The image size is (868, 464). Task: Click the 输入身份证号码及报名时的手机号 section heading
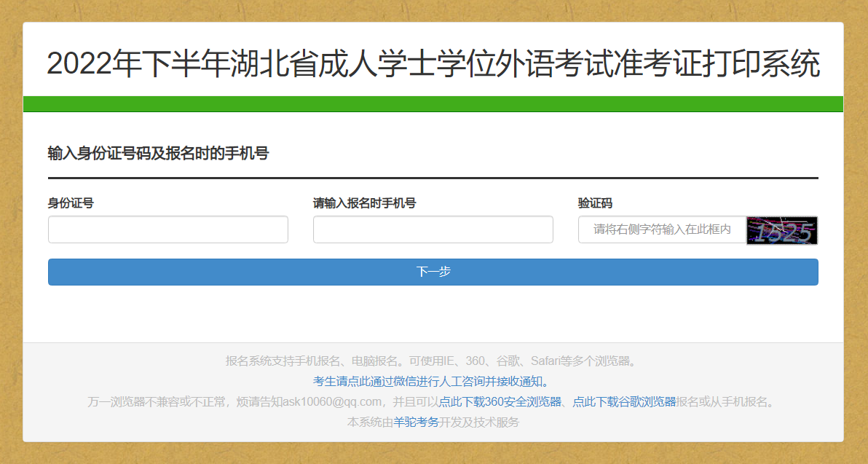(158, 153)
